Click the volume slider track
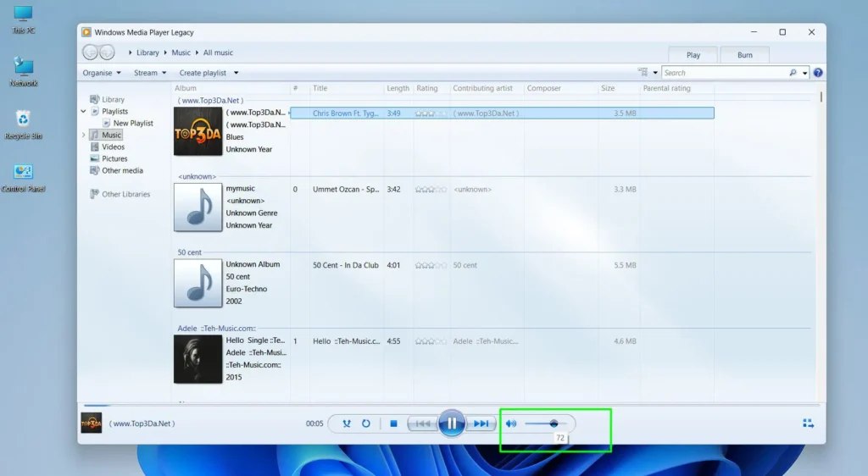The image size is (868, 476). [x=546, y=423]
